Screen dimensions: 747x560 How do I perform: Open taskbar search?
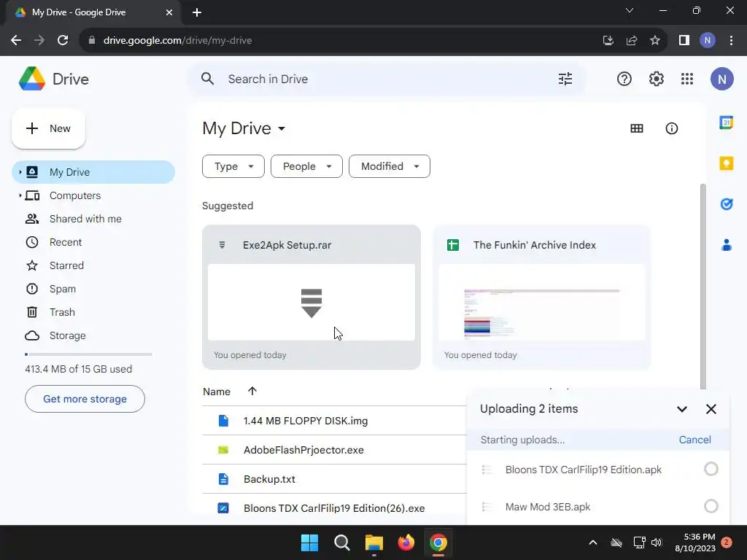pyautogui.click(x=341, y=542)
